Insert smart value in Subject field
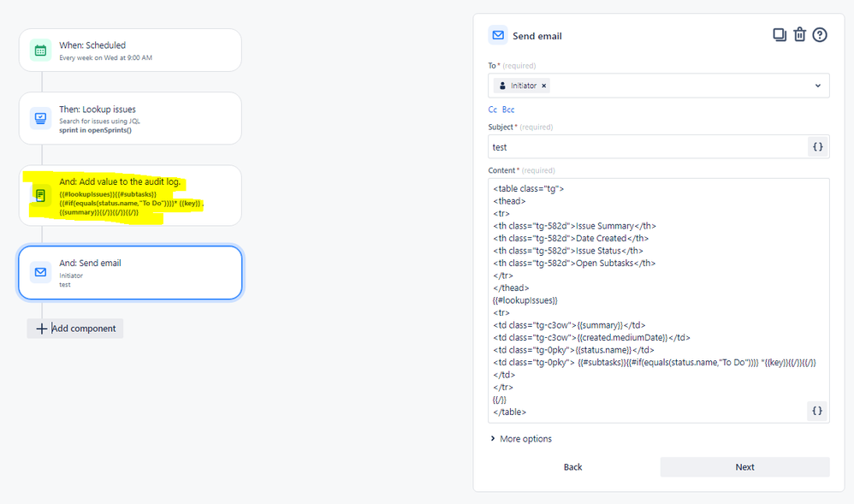Viewport: 854px width, 504px height. (817, 146)
